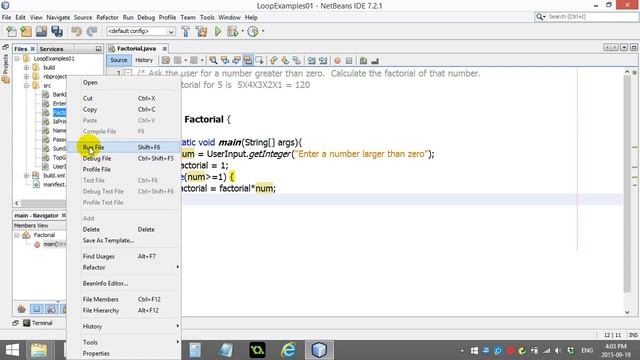
Task: Click the History view button
Action: click(x=144, y=60)
